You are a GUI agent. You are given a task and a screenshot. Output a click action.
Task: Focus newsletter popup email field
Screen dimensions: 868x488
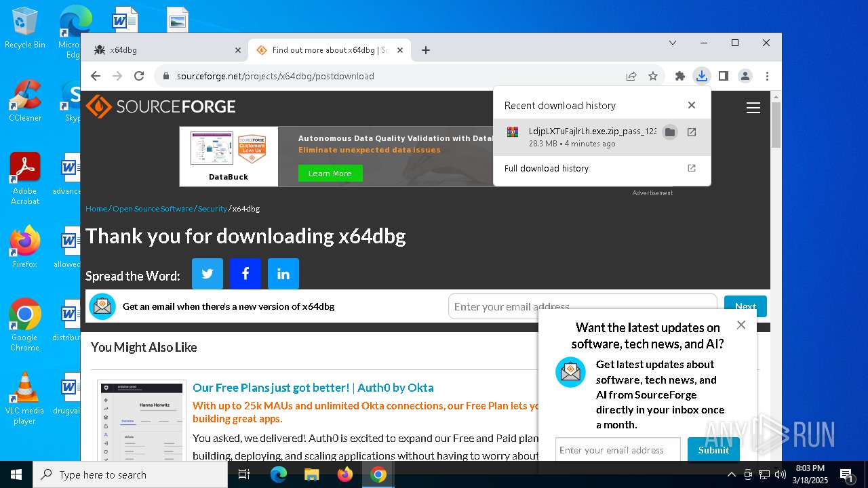click(618, 450)
